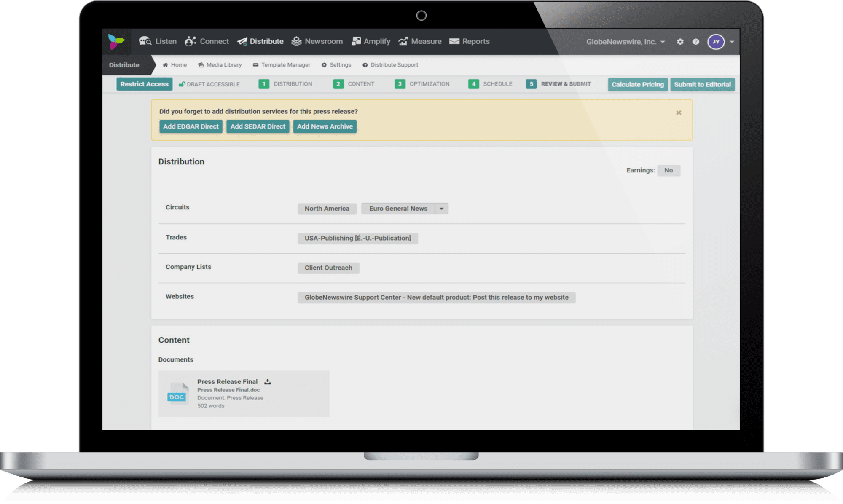Screen dimensions: 843x504
Task: Click the Press Release Final title
Action: 227,381
